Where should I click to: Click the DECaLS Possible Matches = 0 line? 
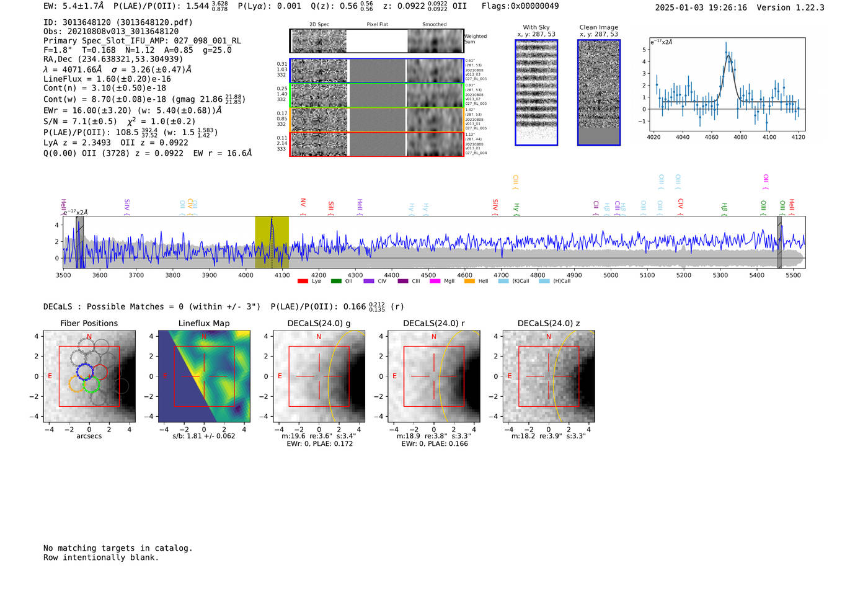[x=152, y=306]
